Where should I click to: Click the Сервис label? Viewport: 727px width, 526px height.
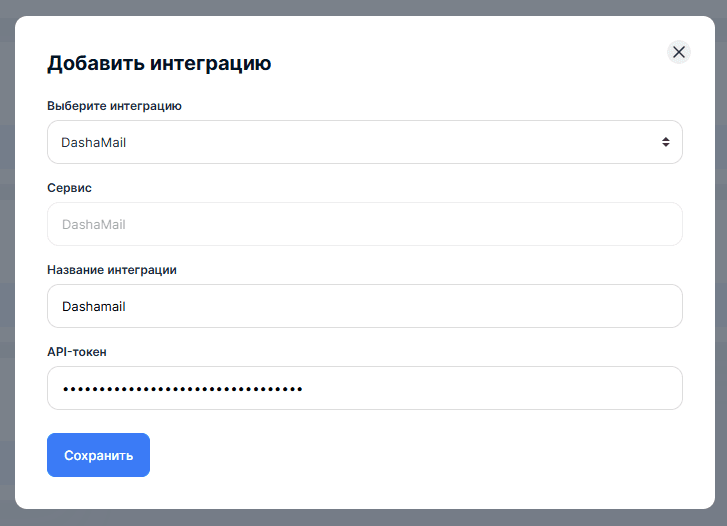(x=70, y=187)
